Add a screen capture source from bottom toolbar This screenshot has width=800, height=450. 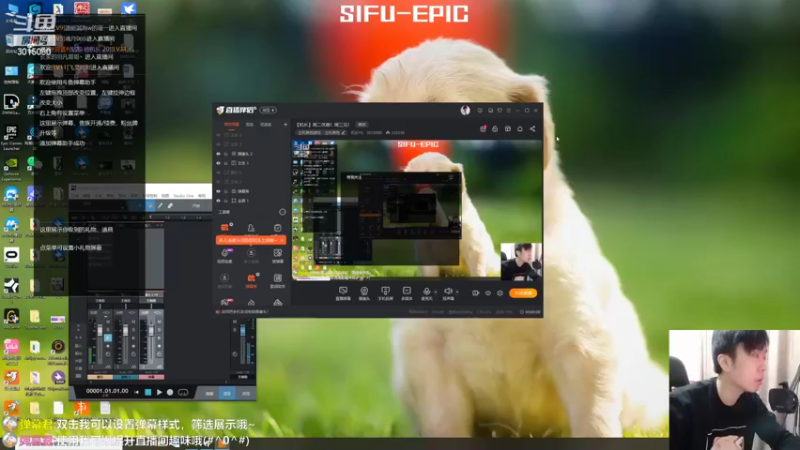(343, 293)
